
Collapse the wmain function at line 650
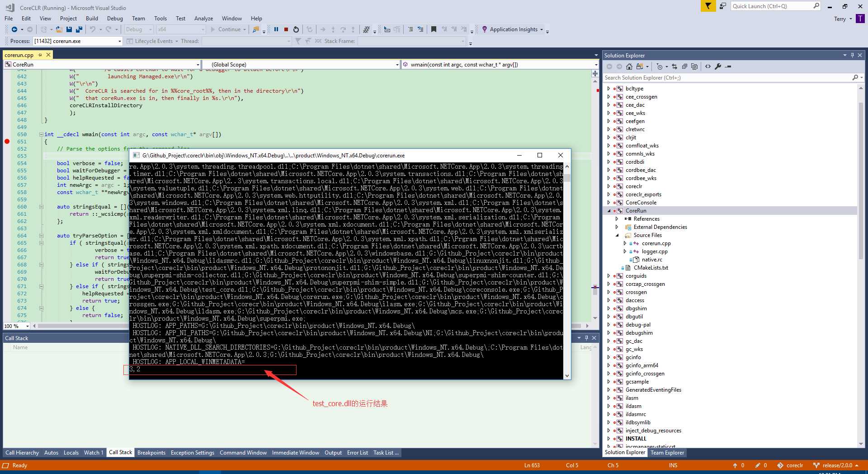(41, 134)
